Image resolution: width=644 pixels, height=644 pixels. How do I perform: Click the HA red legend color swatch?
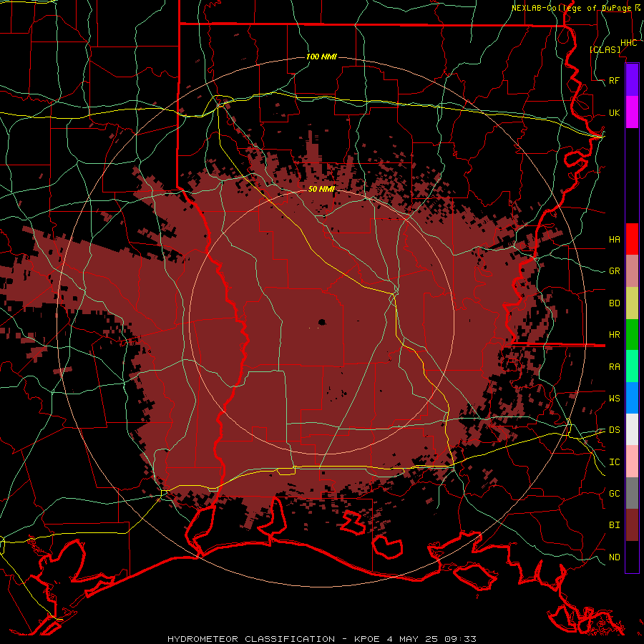pos(632,239)
